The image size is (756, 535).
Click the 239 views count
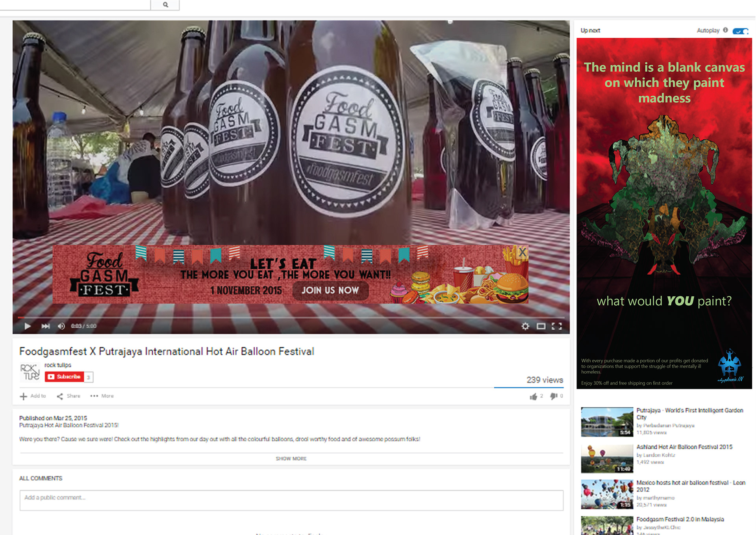[545, 380]
